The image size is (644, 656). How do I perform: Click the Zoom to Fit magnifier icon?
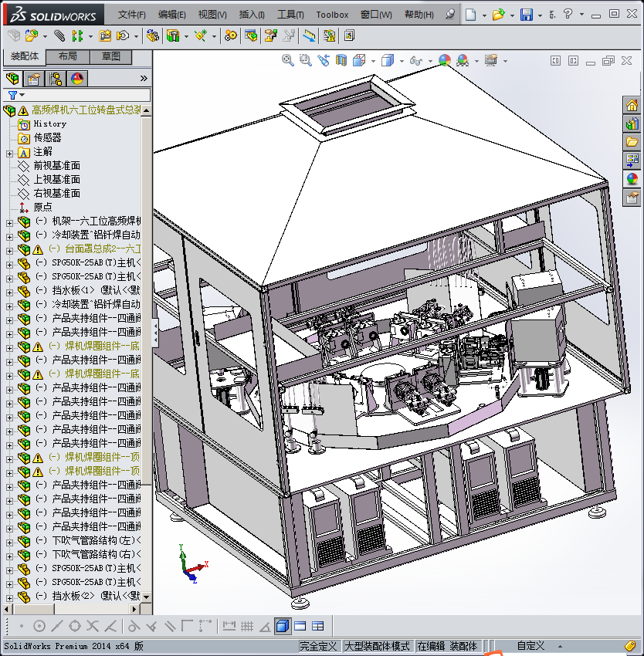[x=288, y=60]
